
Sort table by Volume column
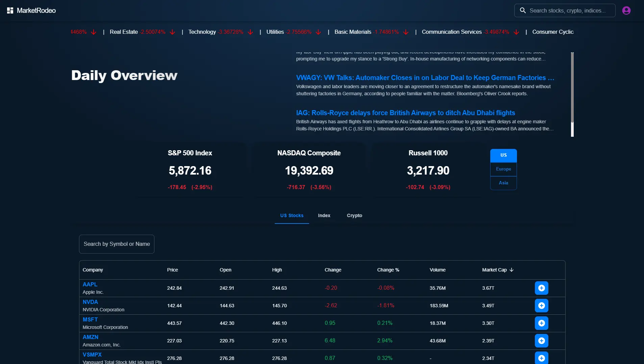coord(438,270)
